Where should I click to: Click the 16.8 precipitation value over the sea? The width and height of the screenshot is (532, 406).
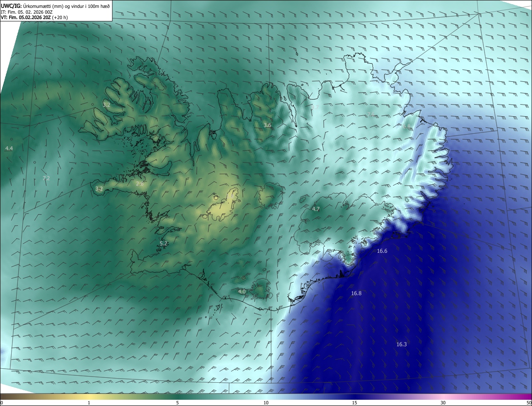coord(356,293)
